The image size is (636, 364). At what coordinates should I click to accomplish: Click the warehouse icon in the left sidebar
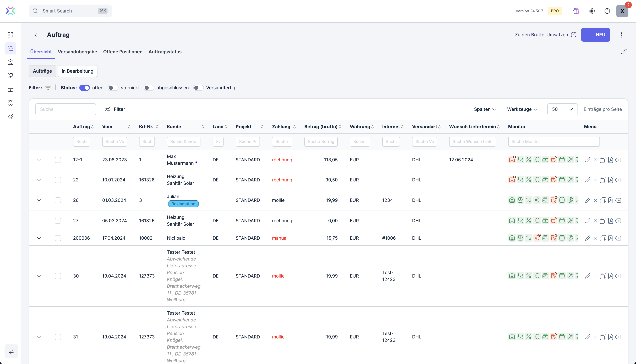tap(10, 62)
